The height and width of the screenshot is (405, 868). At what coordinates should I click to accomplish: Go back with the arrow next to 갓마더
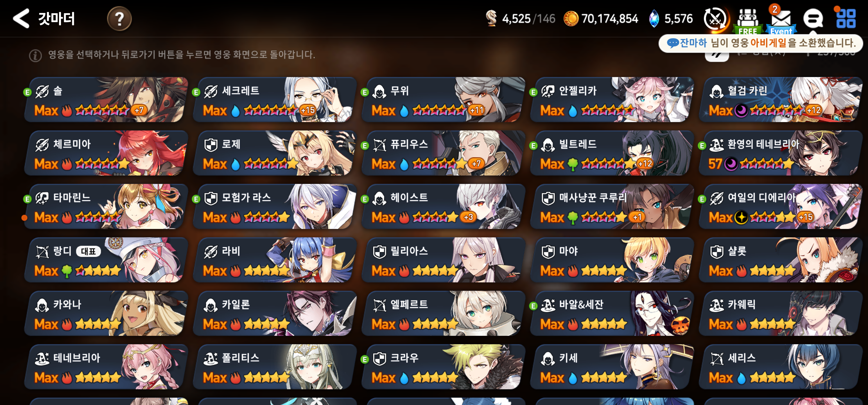[21, 18]
